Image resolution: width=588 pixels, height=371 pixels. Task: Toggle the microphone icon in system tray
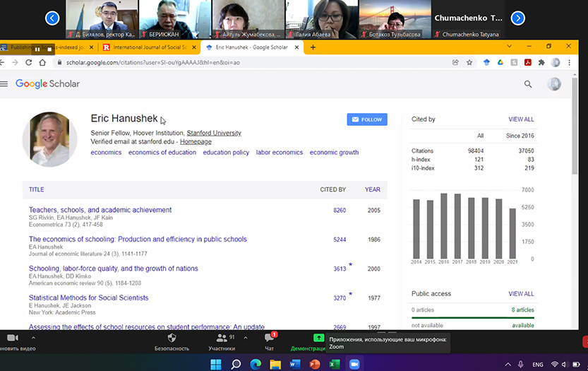coord(521,364)
